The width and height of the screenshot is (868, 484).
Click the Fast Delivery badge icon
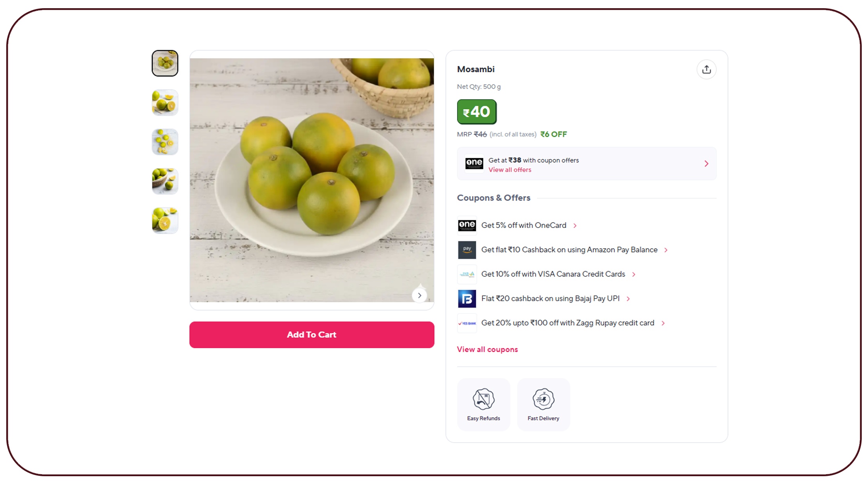[543, 399]
